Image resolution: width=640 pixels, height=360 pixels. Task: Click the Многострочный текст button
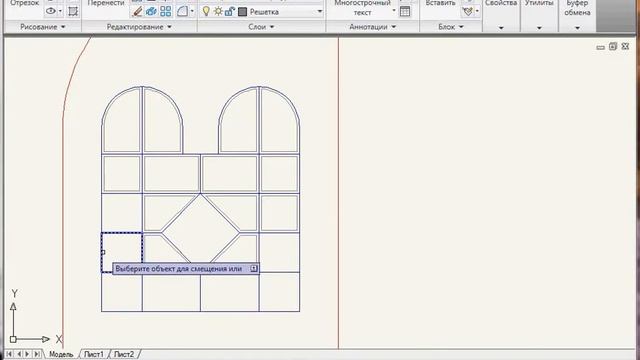[362, 8]
